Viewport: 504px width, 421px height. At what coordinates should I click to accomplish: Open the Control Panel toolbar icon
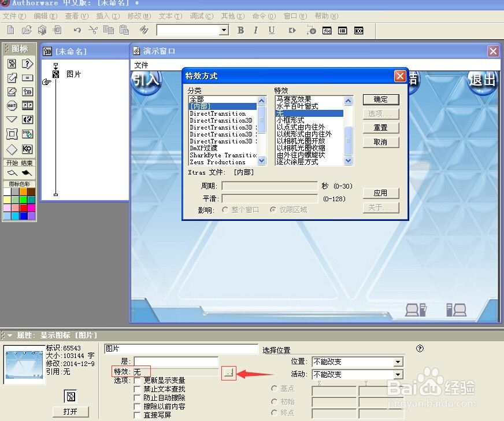pyautogui.click(x=312, y=30)
